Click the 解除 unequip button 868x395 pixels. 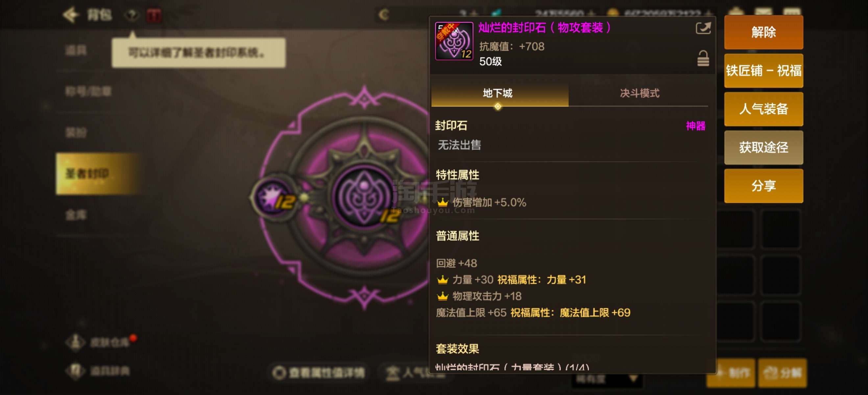(763, 32)
